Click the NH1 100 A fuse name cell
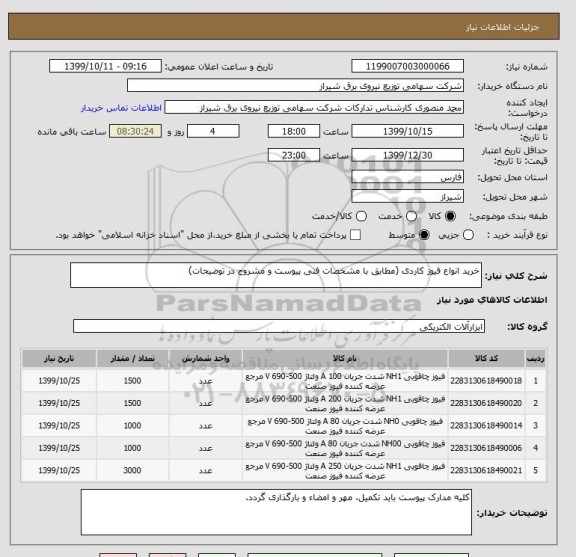 (x=345, y=381)
